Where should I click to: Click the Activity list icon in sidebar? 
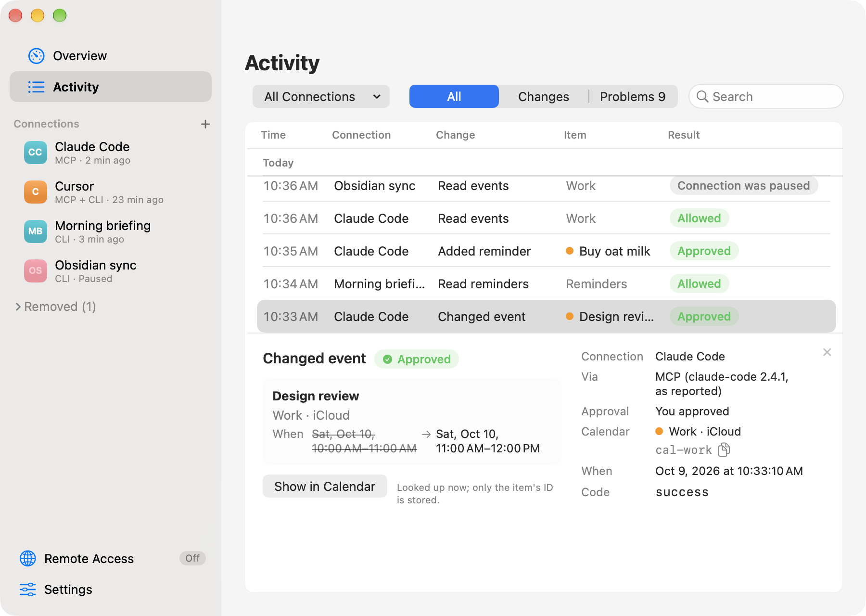tap(37, 87)
